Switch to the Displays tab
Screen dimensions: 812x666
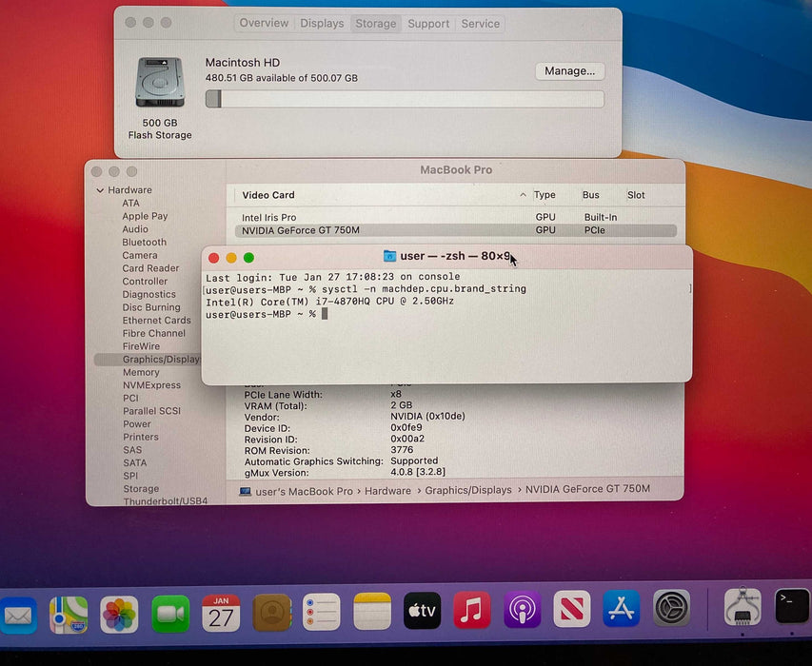[x=322, y=23]
